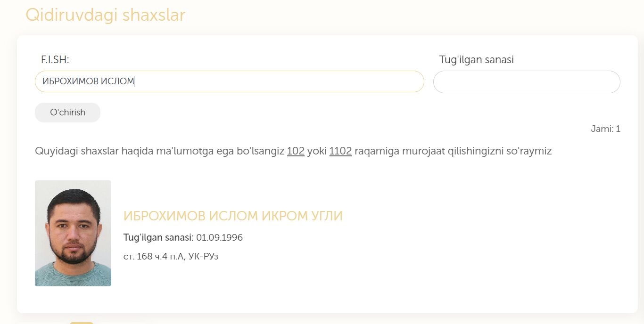This screenshot has width=644, height=324.
Task: Click the bold Tug'ilgan sanasi: label in the result
Action: click(158, 237)
